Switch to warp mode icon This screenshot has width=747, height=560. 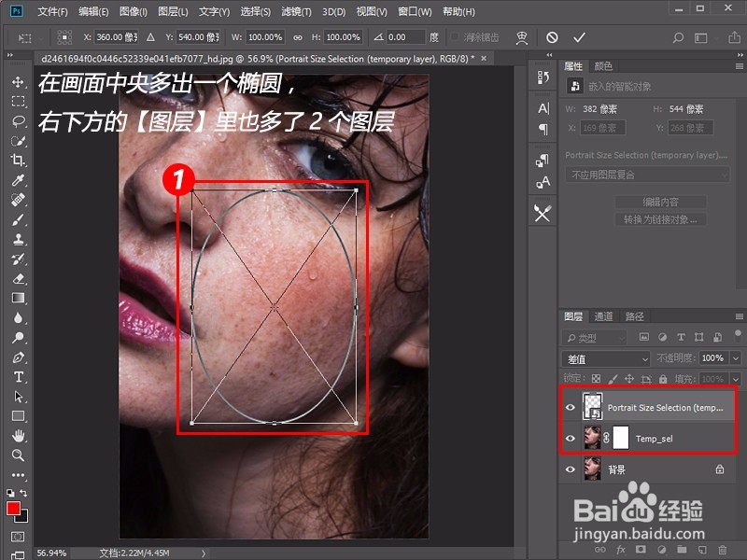click(x=522, y=37)
